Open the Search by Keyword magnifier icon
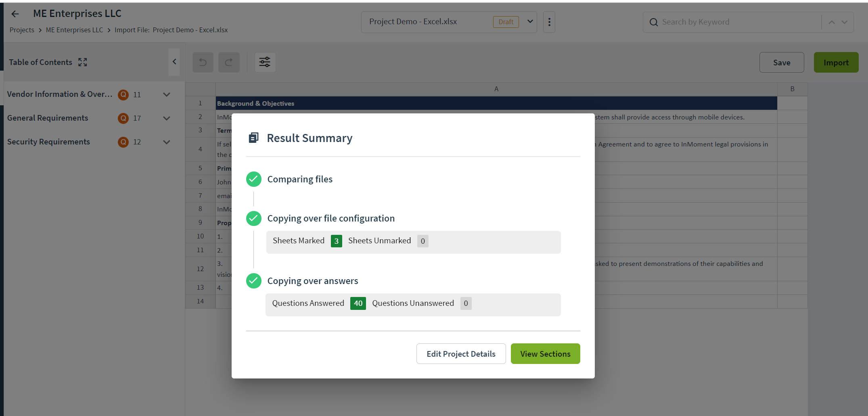Screen dimensions: 868x416 point(653,22)
